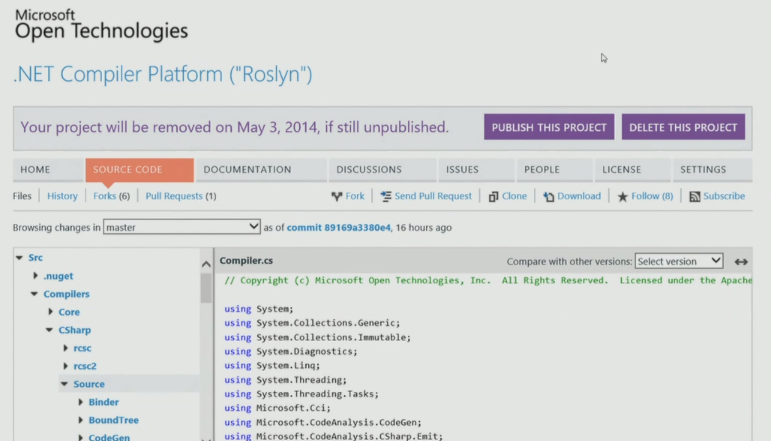The height and width of the screenshot is (441, 771).
Task: Click the Download icon
Action: [549, 197]
